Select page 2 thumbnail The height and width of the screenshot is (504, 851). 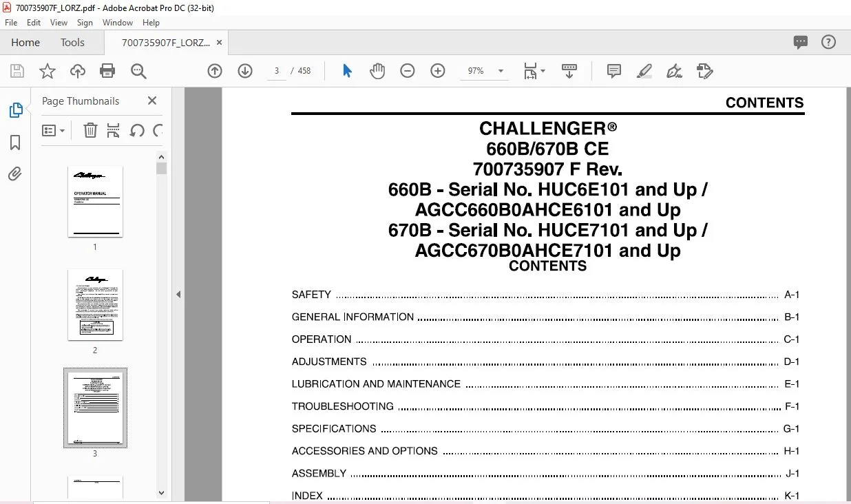click(x=95, y=304)
